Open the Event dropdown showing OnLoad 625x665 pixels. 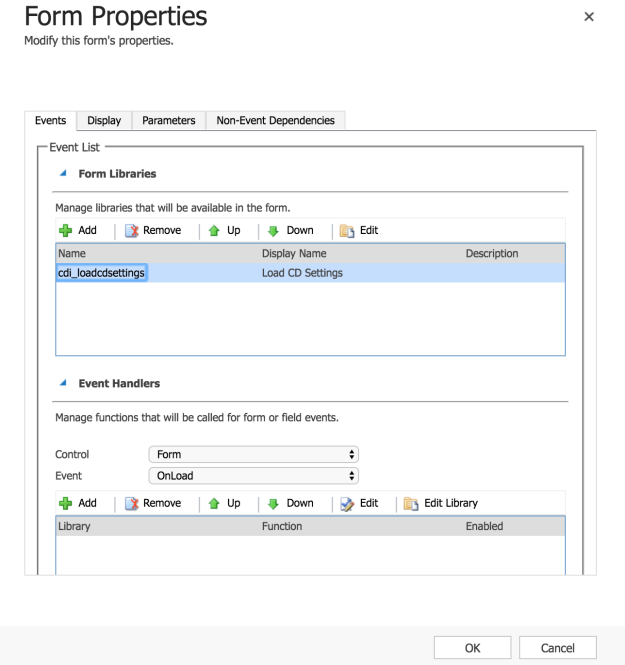coord(253,476)
